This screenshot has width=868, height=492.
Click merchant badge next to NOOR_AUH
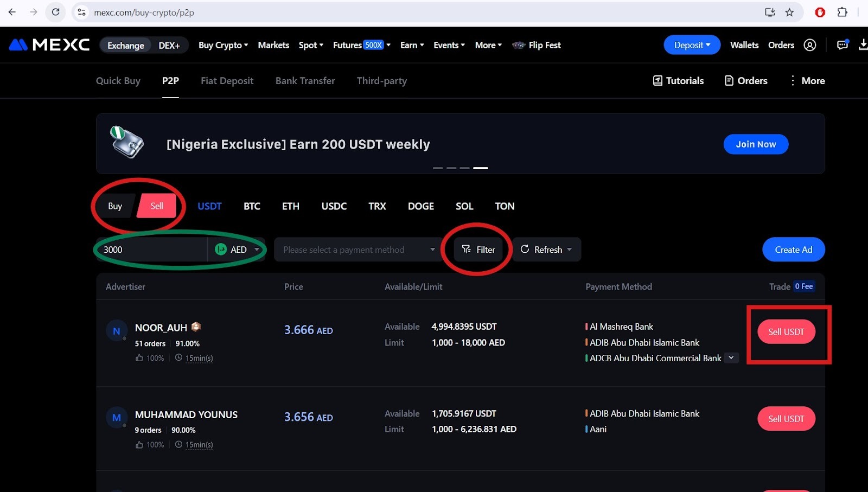coord(196,327)
